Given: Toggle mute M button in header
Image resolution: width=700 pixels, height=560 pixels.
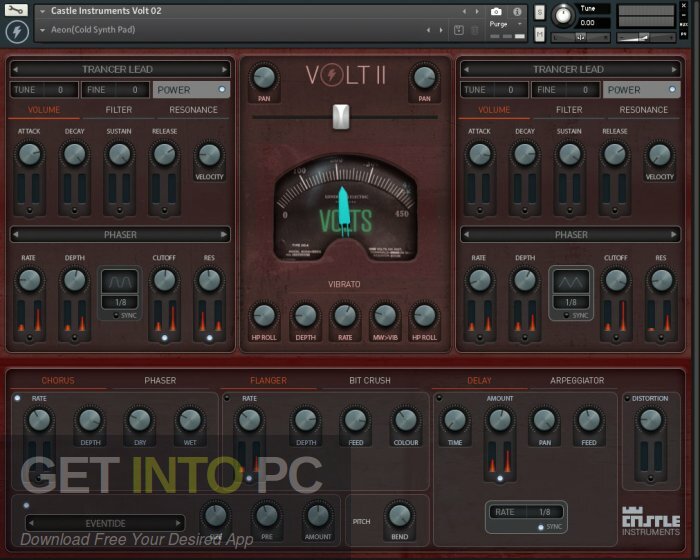Looking at the screenshot, I should coord(539,34).
